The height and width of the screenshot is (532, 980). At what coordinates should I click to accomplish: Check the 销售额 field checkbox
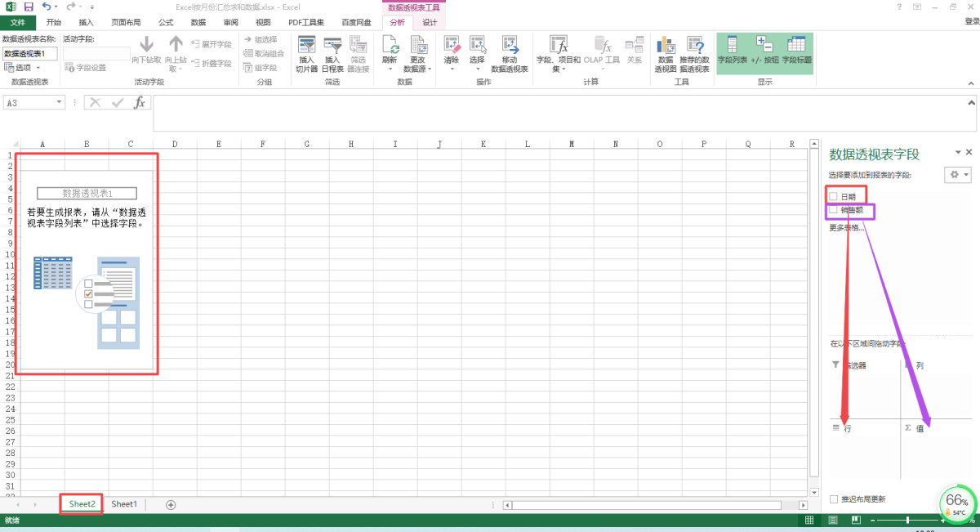tap(834, 210)
